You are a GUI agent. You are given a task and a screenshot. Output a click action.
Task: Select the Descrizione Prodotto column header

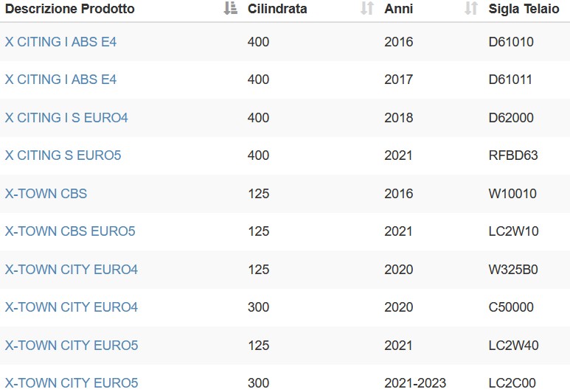coord(70,9)
